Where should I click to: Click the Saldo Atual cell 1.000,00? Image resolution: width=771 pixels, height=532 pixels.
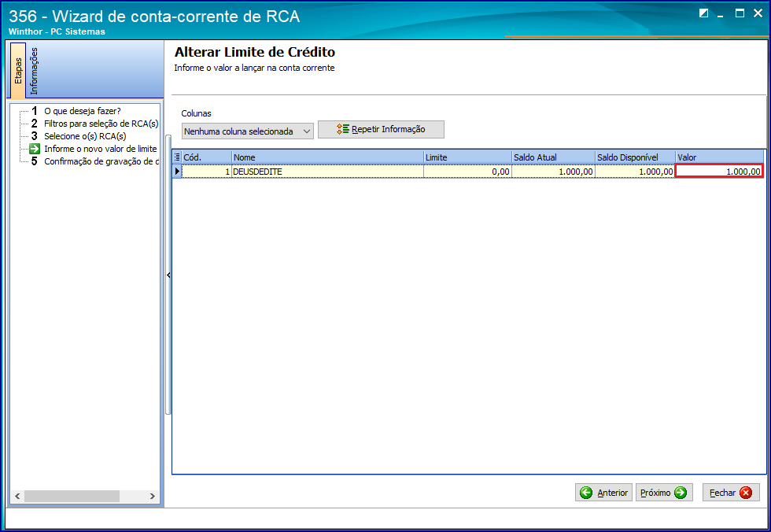554,171
